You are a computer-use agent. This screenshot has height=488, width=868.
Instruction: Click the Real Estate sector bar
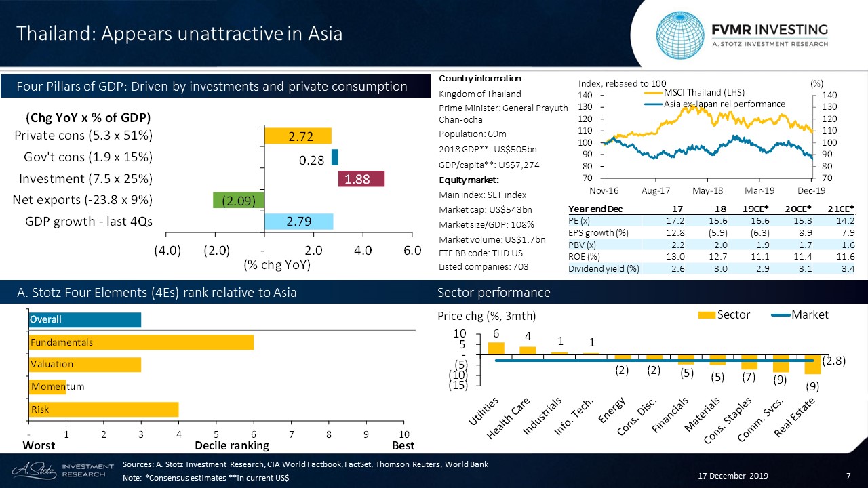(x=812, y=364)
